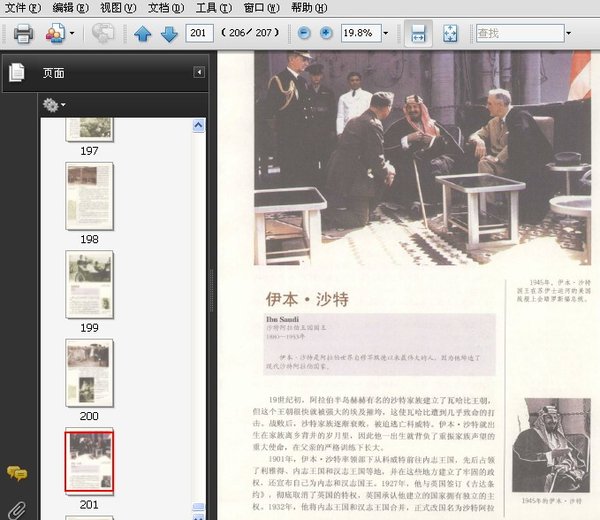This screenshot has height=520, width=600.
Task: Open the 工具 menu
Action: (214, 7)
